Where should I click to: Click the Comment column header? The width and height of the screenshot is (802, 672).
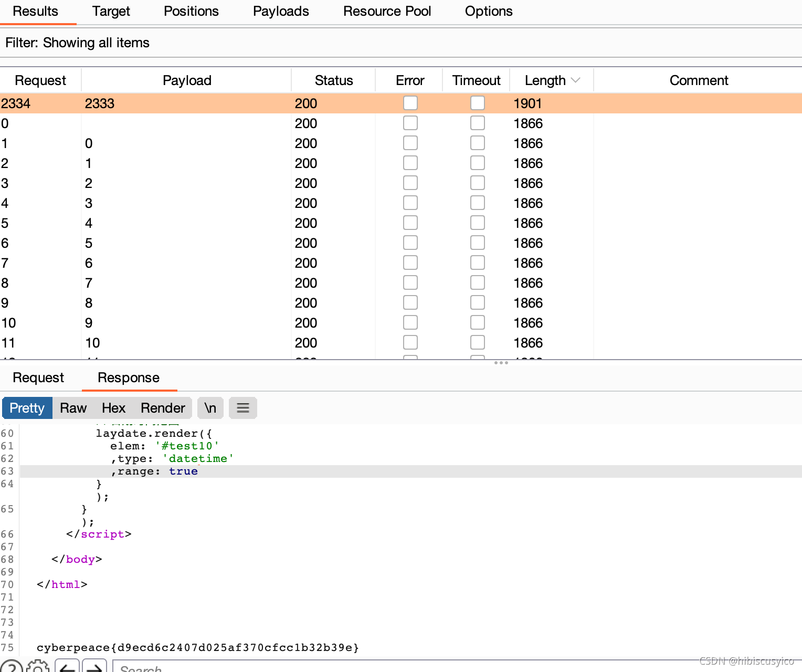pyautogui.click(x=699, y=80)
